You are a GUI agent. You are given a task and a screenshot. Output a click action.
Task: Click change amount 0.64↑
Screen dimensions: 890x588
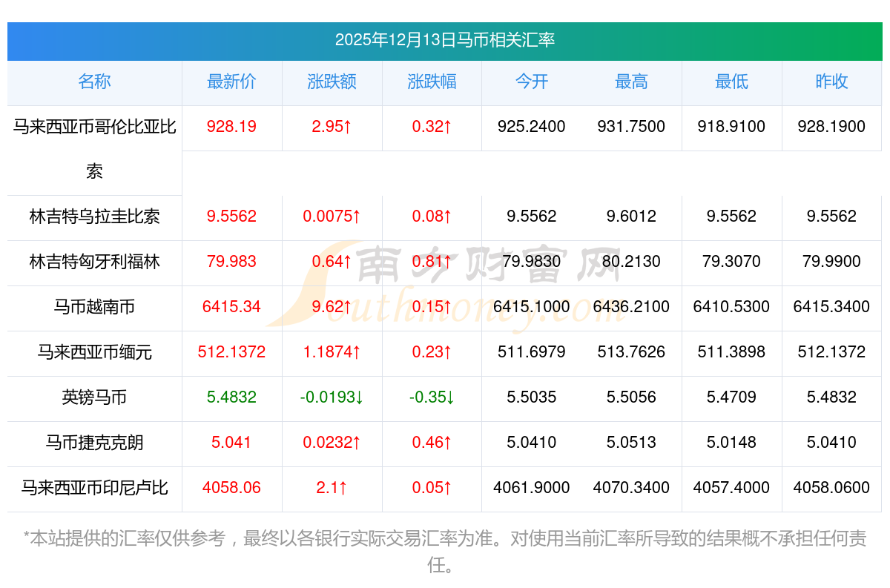click(332, 262)
